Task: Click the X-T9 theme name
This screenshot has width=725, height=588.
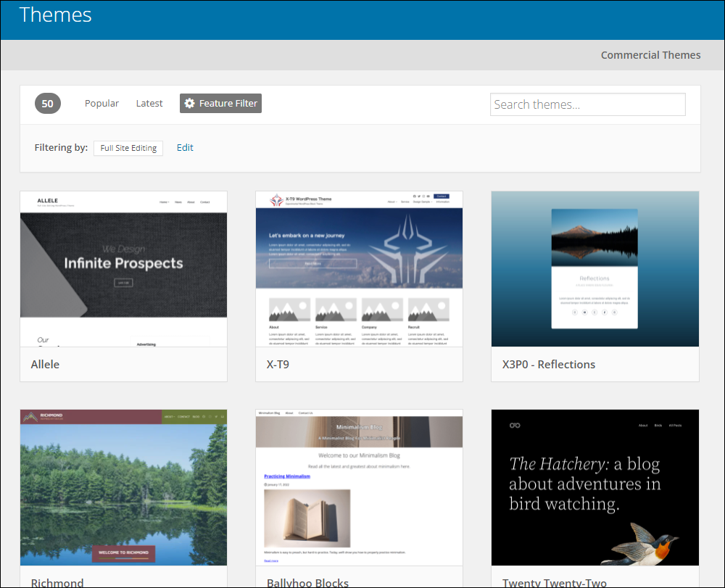Action: (x=278, y=364)
